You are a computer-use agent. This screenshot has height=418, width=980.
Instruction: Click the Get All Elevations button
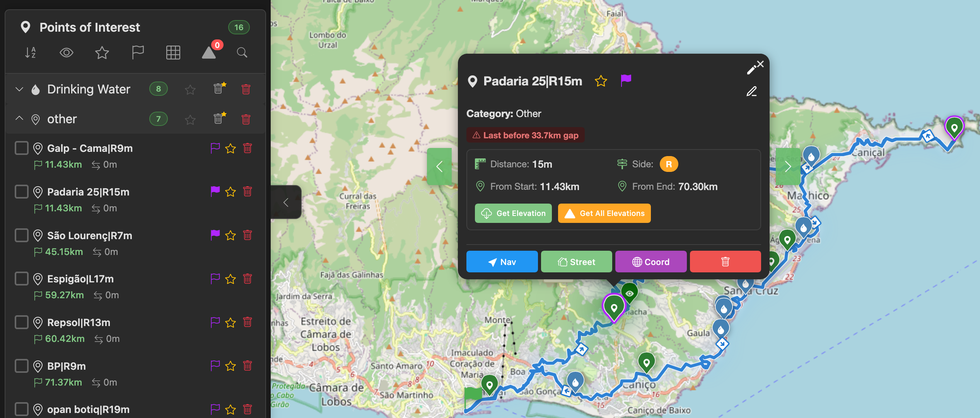(604, 213)
